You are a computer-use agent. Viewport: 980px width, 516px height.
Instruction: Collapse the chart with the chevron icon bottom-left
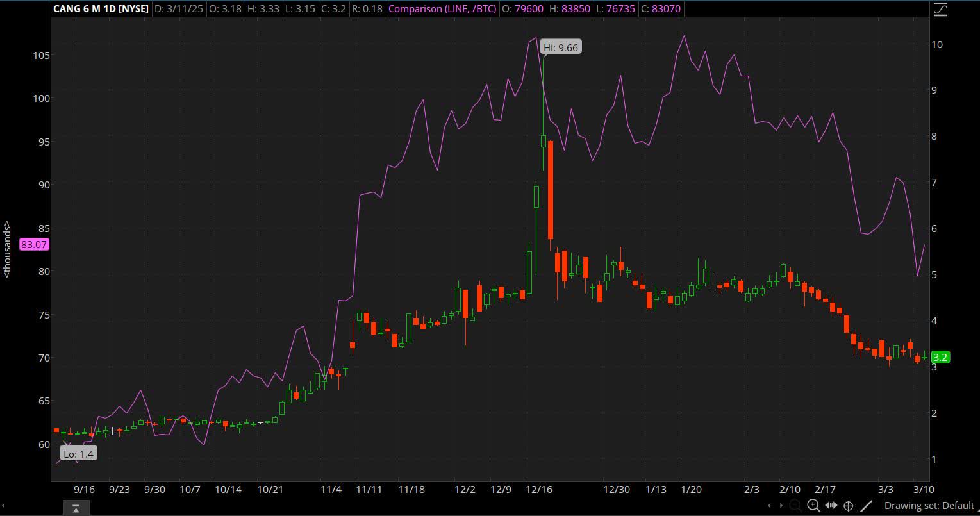coord(76,507)
